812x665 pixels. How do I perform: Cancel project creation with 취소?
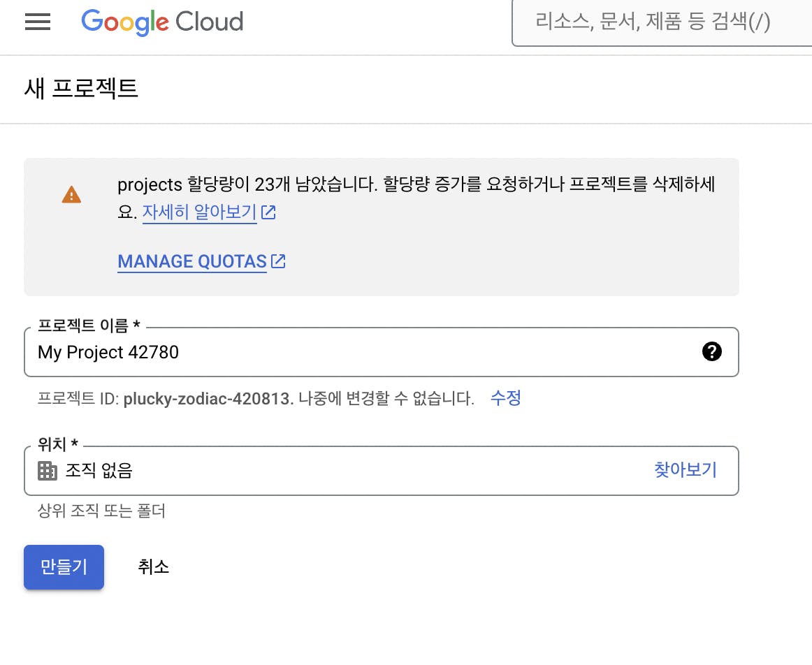153,567
